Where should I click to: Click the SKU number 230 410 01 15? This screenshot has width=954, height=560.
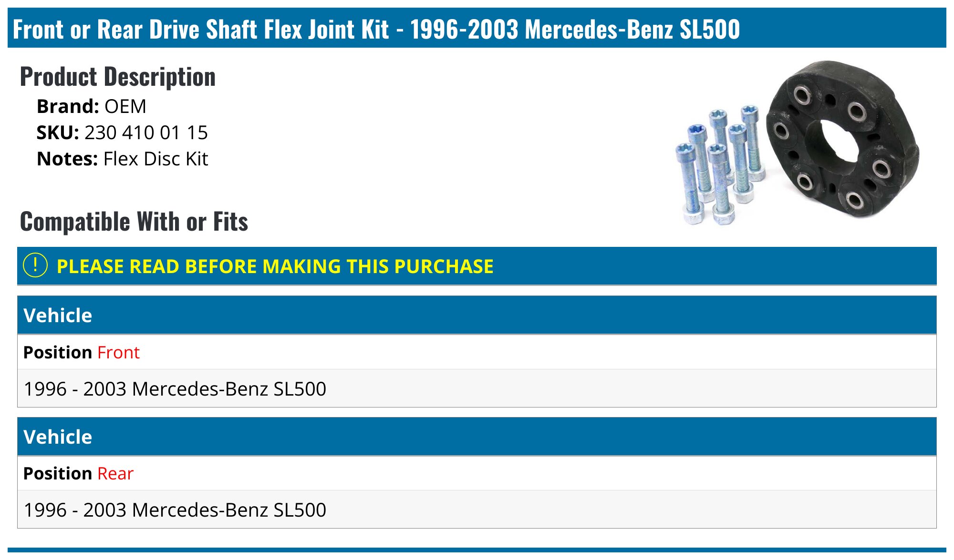pos(146,132)
